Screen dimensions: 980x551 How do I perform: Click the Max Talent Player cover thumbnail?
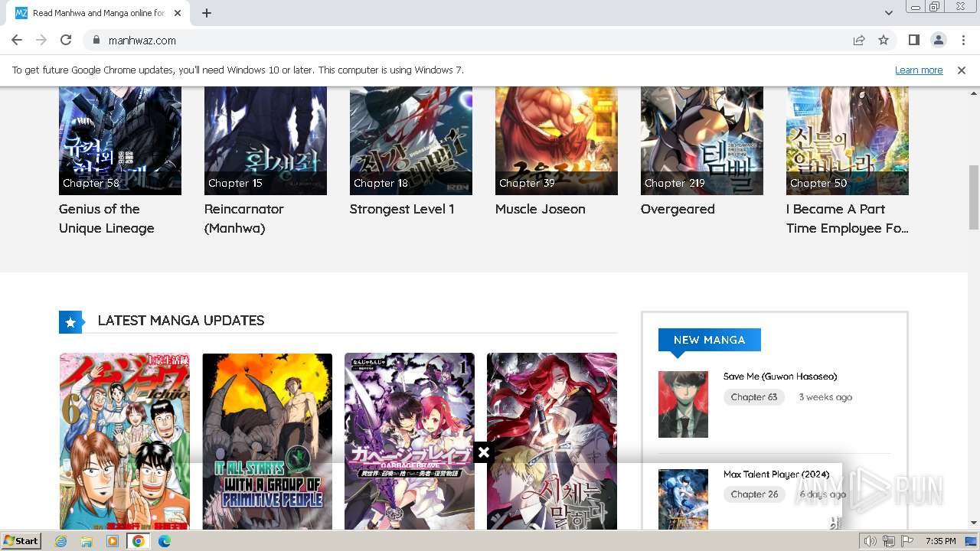click(x=683, y=500)
